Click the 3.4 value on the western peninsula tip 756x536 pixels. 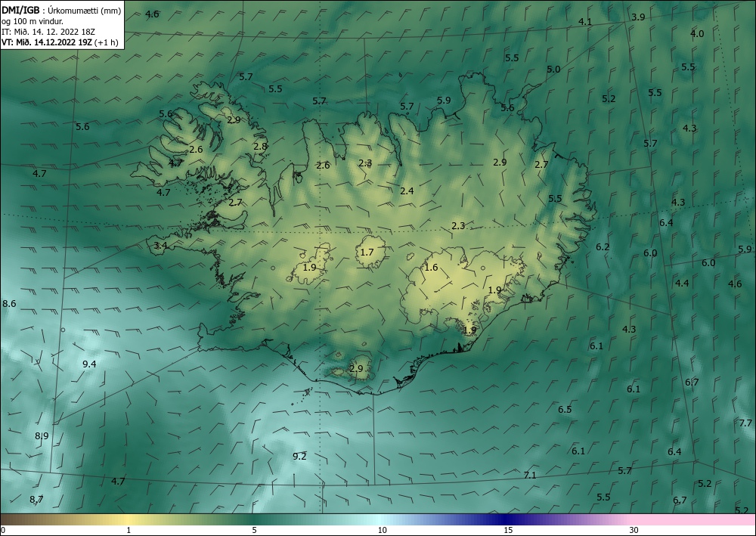160,246
